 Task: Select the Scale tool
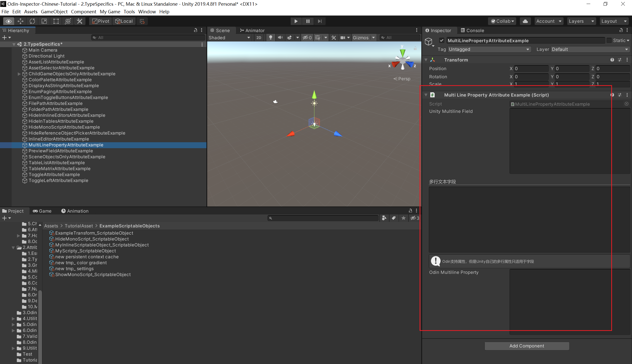click(44, 21)
